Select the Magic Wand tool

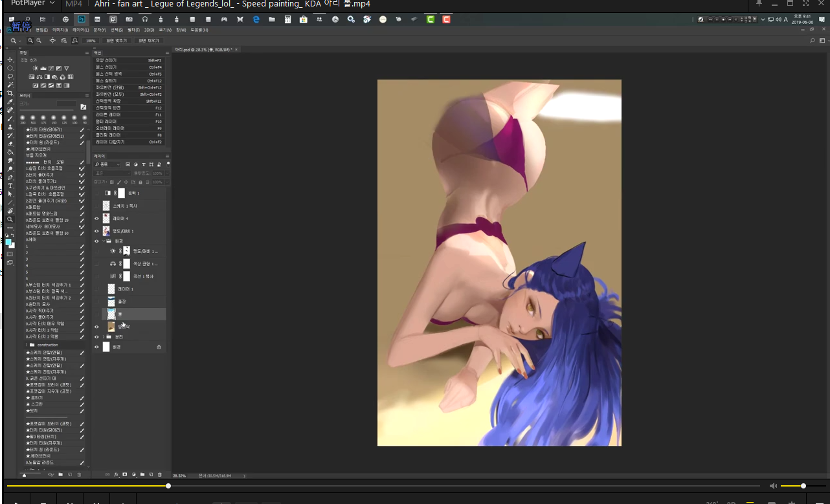click(x=10, y=85)
